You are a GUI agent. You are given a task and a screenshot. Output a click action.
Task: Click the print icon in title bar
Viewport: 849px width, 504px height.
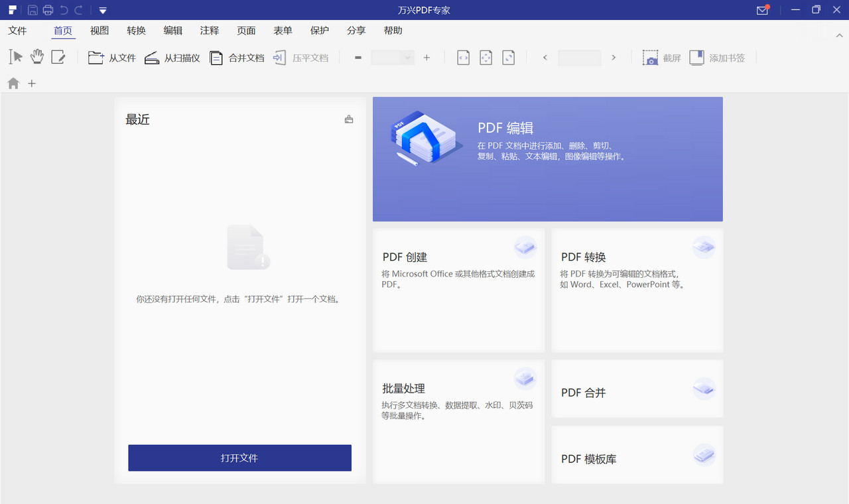coord(48,10)
